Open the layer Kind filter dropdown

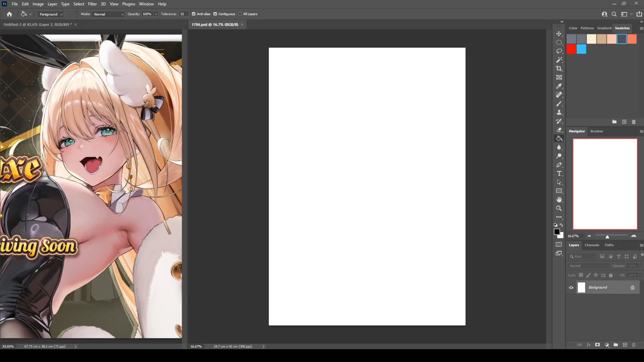(x=582, y=256)
